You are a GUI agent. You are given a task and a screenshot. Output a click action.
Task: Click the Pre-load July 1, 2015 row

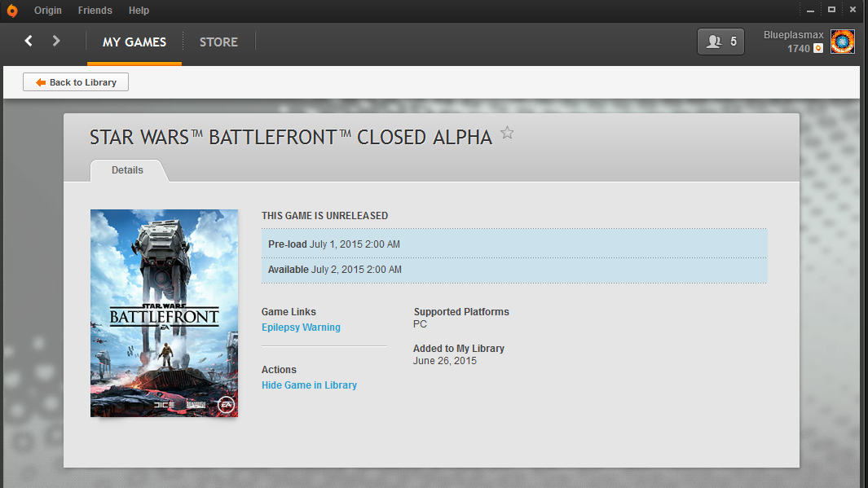[x=514, y=244]
